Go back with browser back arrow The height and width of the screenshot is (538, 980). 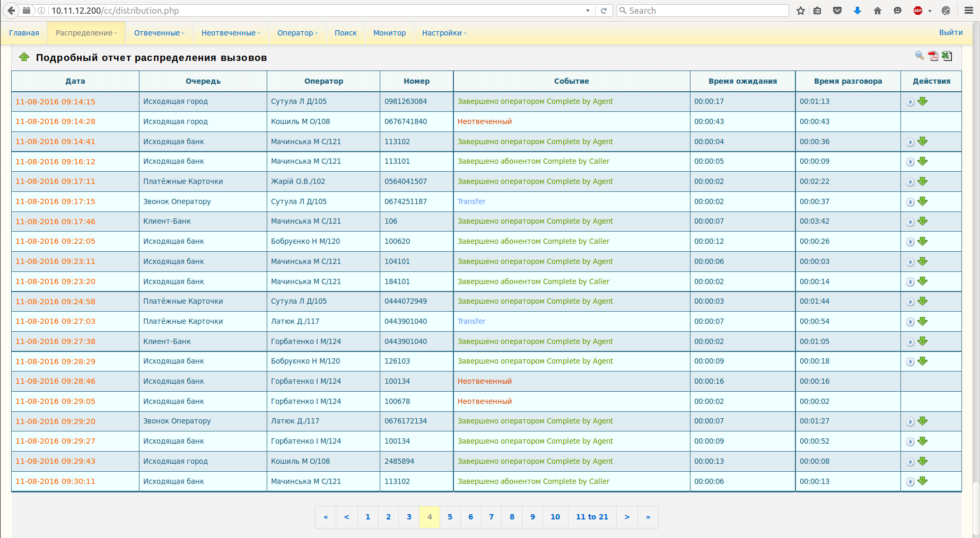coord(11,11)
